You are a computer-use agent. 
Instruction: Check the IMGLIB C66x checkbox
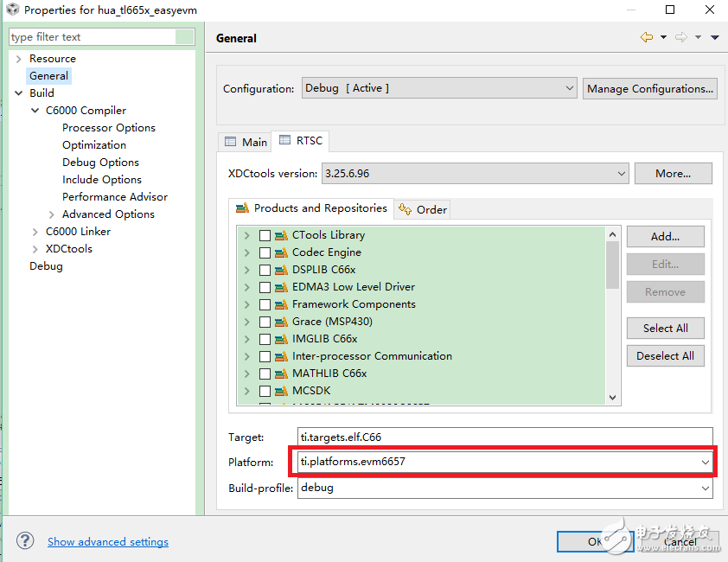pyautogui.click(x=265, y=339)
